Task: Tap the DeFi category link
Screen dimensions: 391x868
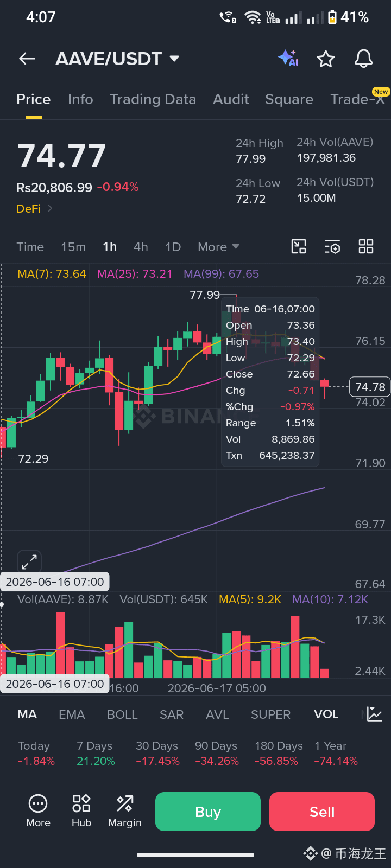Action: [x=29, y=208]
